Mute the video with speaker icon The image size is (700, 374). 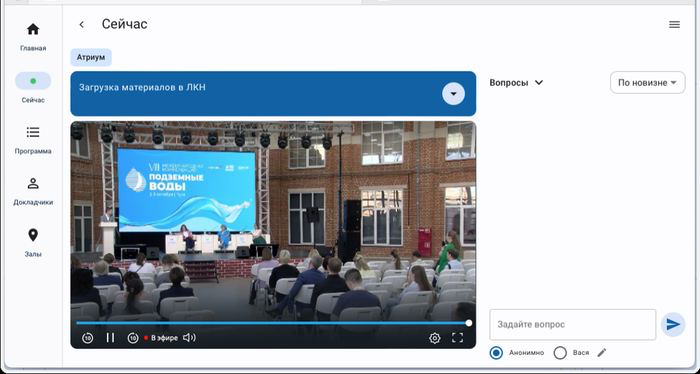click(x=189, y=338)
